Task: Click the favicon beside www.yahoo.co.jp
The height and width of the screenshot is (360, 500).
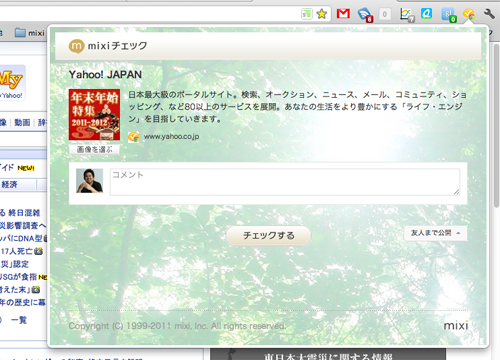Action: (133, 137)
